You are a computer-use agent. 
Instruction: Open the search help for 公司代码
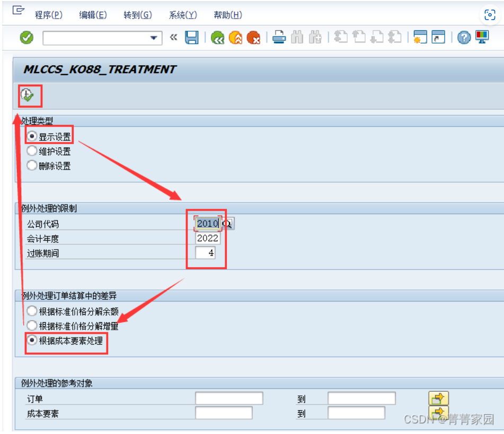click(x=228, y=224)
